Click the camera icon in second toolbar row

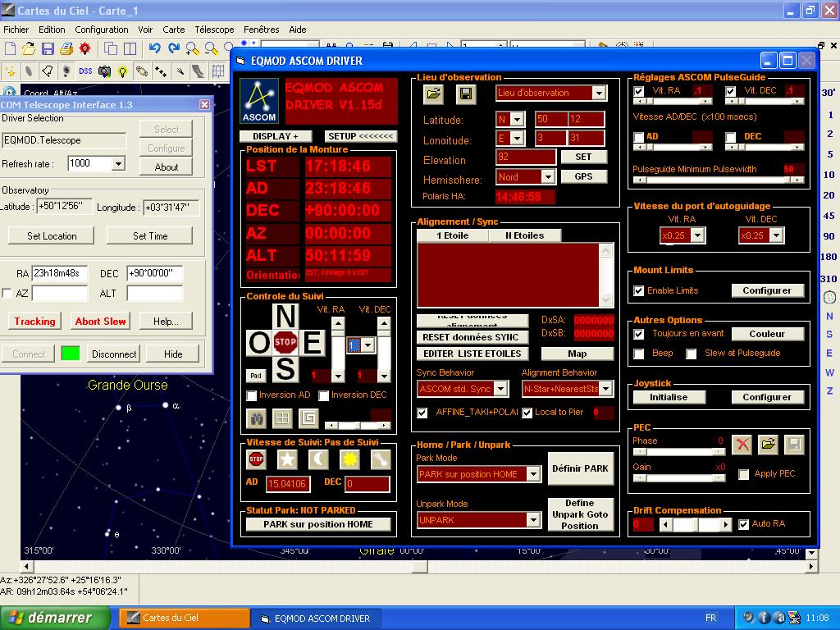[x=104, y=71]
